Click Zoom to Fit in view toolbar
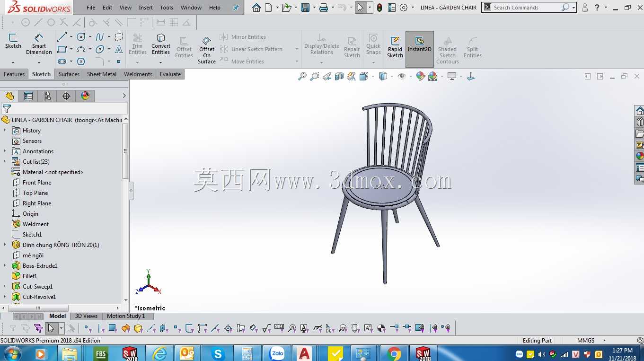 (x=302, y=76)
